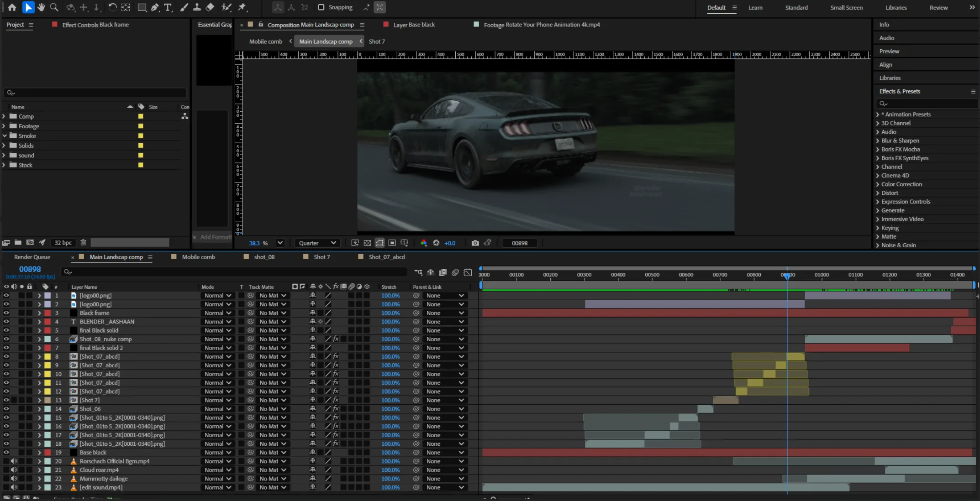Switch to the Mobile comb timeline tab
Screen dimensions: 980x501
point(198,257)
